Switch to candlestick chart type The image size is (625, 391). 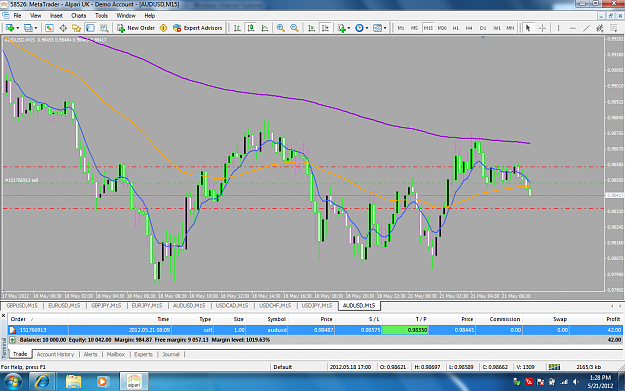click(251, 28)
